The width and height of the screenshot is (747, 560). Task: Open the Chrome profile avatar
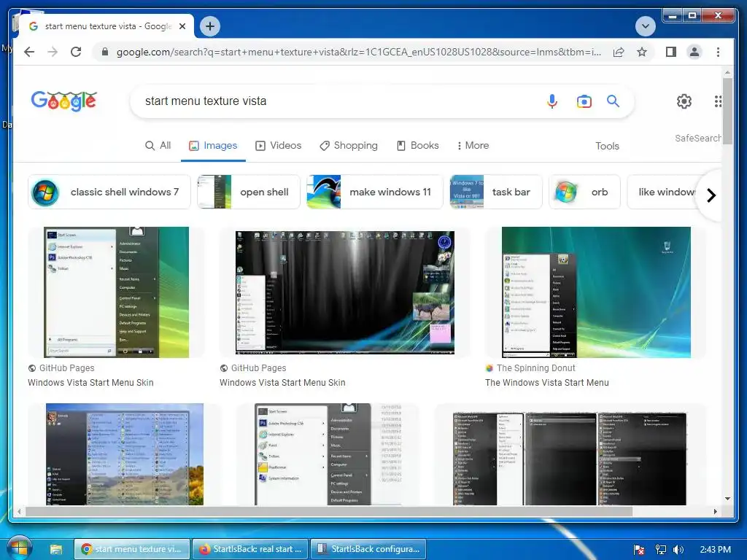694,52
